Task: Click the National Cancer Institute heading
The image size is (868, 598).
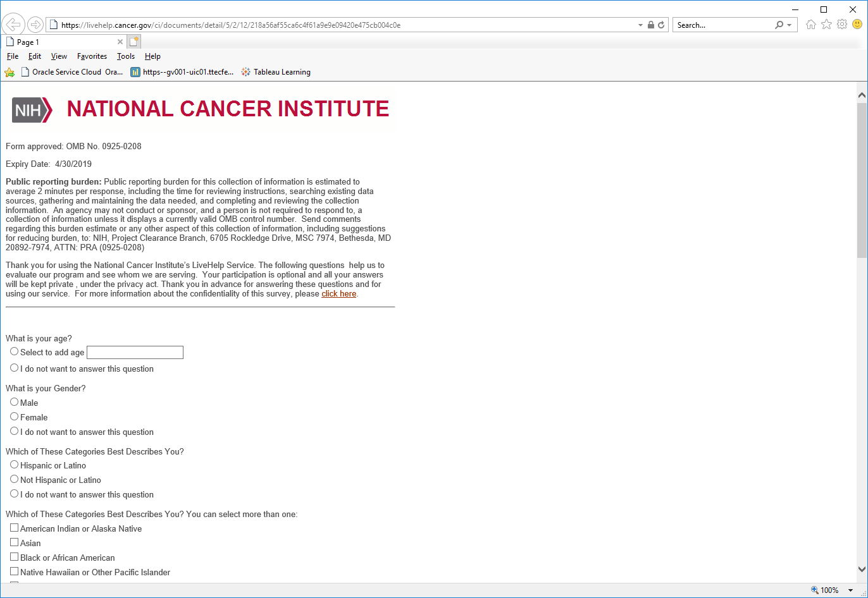Action: (x=228, y=109)
